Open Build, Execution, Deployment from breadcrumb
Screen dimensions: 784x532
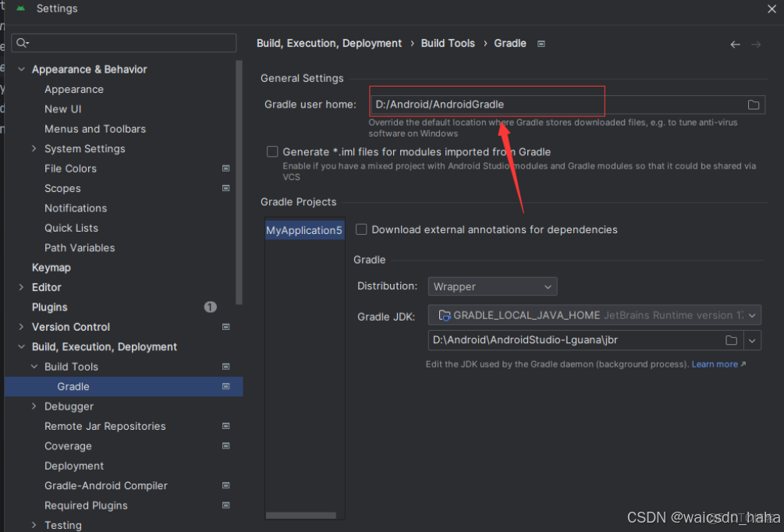[328, 43]
